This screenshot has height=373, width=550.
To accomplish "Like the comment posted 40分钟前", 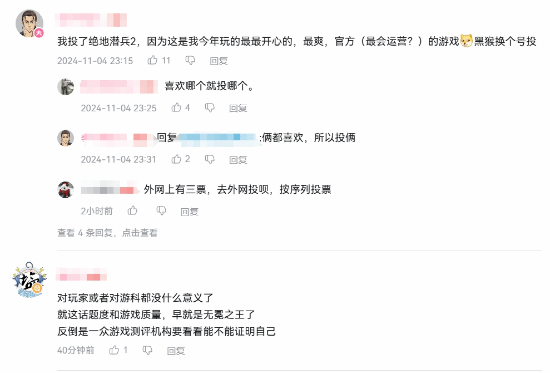I will tap(114, 350).
